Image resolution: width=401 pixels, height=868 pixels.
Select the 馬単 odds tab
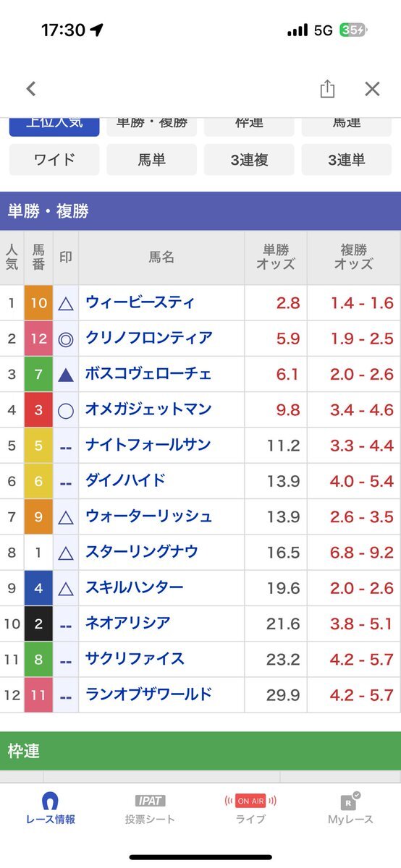tap(152, 160)
